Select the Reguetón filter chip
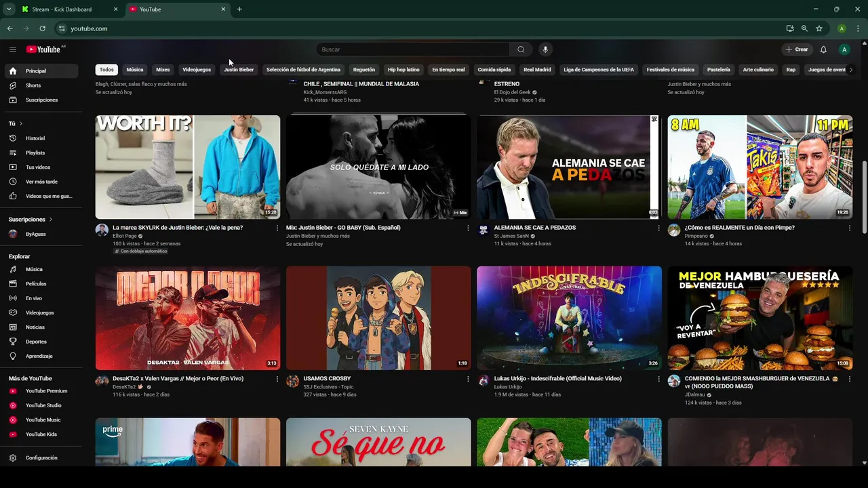 click(x=364, y=69)
